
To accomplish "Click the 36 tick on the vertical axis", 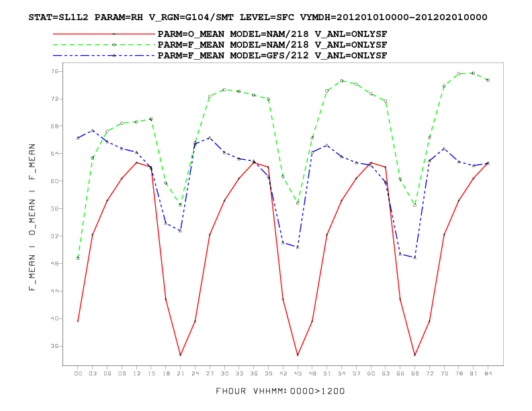I will point(54,346).
